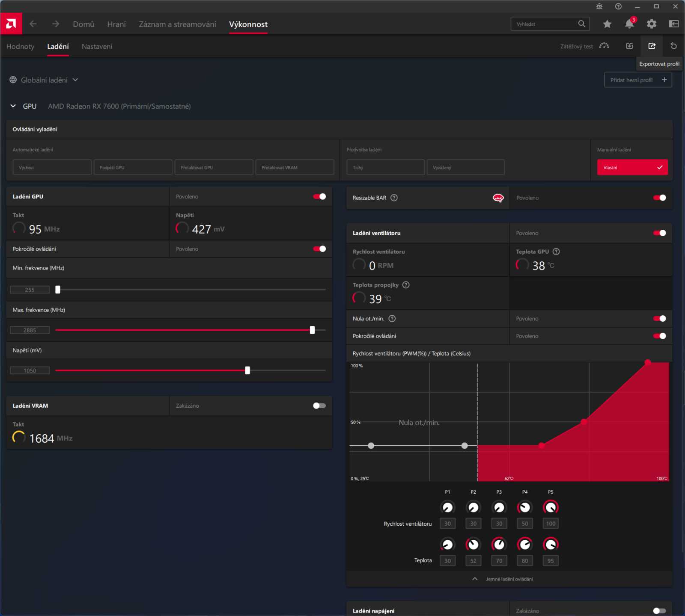The height and width of the screenshot is (616, 685).
Task: Open the Nula ot./min. help icon
Action: click(392, 319)
